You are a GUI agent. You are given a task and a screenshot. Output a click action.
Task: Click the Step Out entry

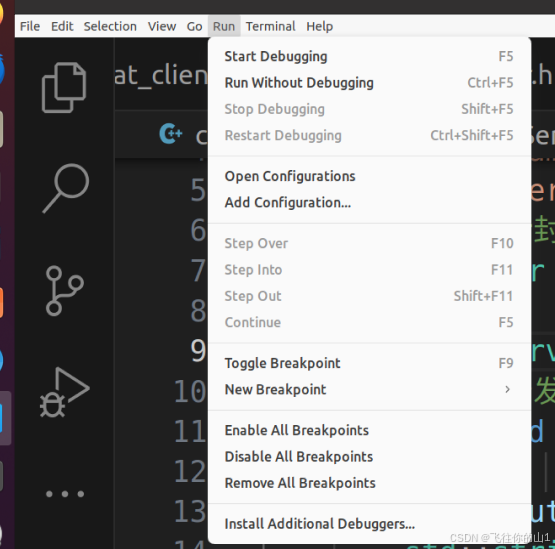point(369,296)
